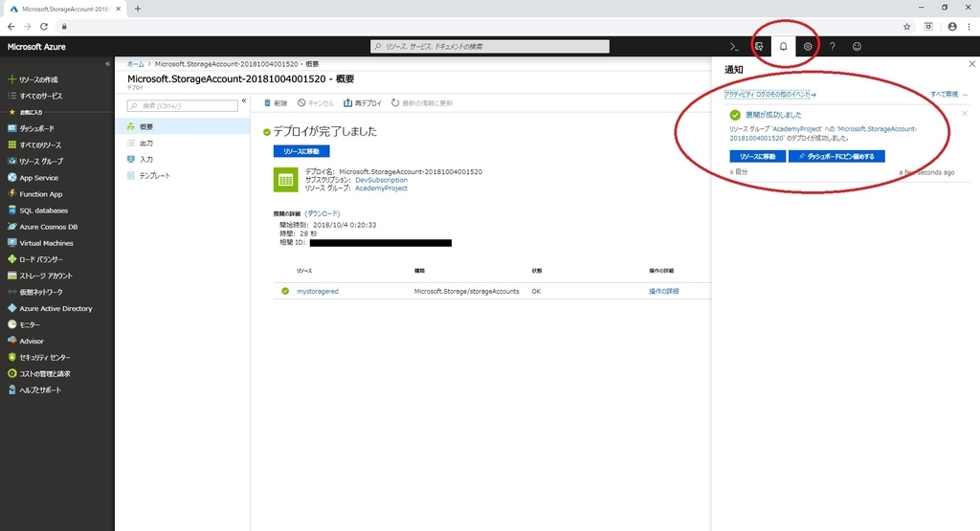Open the AcademyProject resource group link in deployment details
The image size is (980, 531).
pyautogui.click(x=381, y=188)
